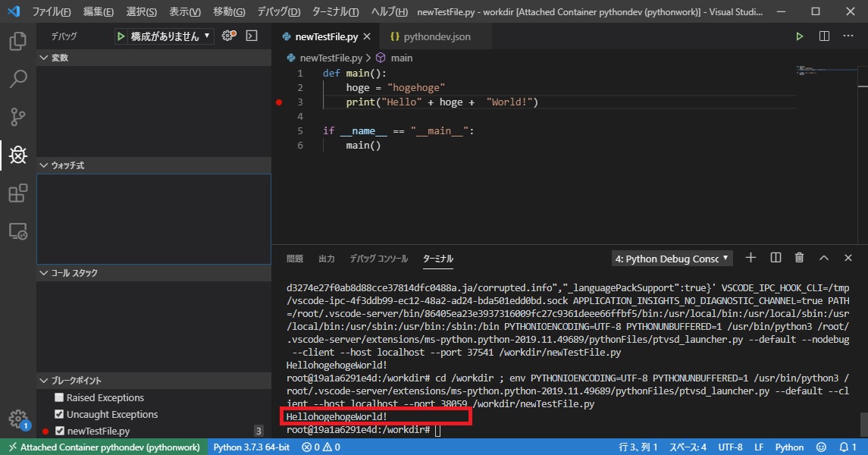Focus the watch expressions input area
The image size is (868, 455).
click(x=154, y=218)
